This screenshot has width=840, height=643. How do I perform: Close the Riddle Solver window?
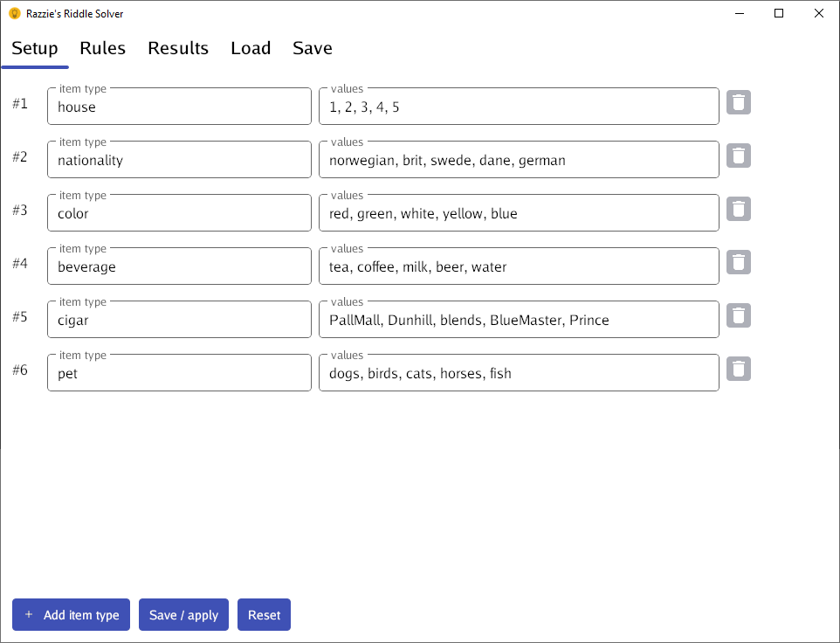[x=818, y=13]
